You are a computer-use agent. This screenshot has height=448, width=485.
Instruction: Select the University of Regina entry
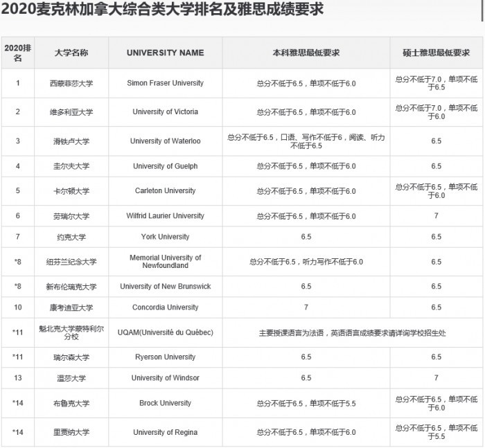pyautogui.click(x=165, y=432)
